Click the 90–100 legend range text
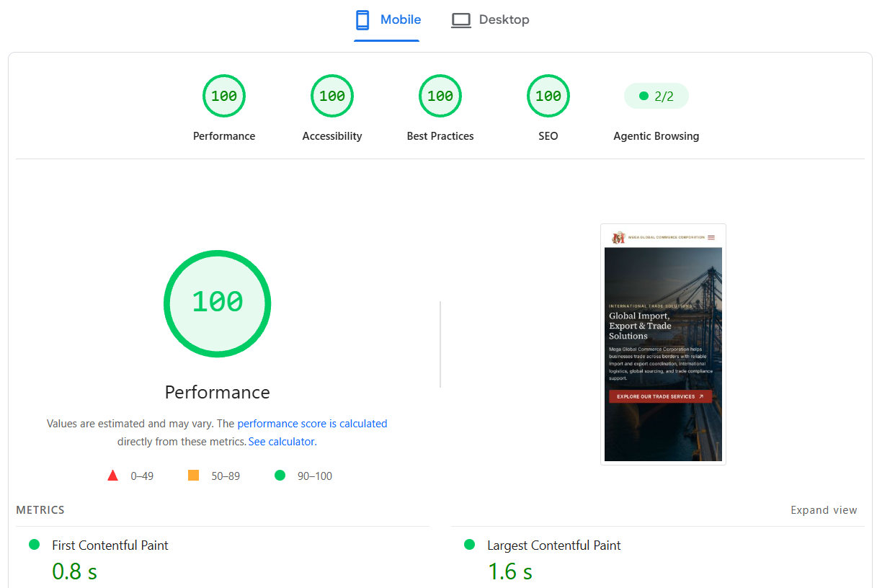 pyautogui.click(x=315, y=476)
